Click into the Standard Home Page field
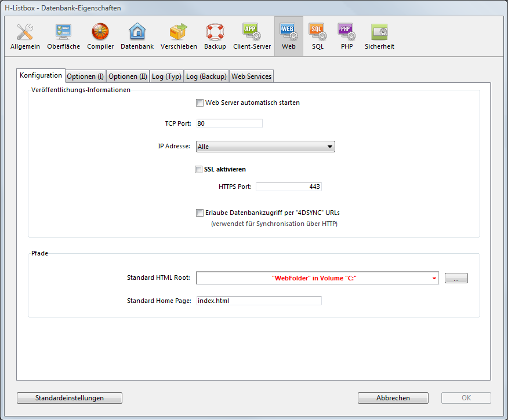The image size is (508, 420). (x=259, y=301)
